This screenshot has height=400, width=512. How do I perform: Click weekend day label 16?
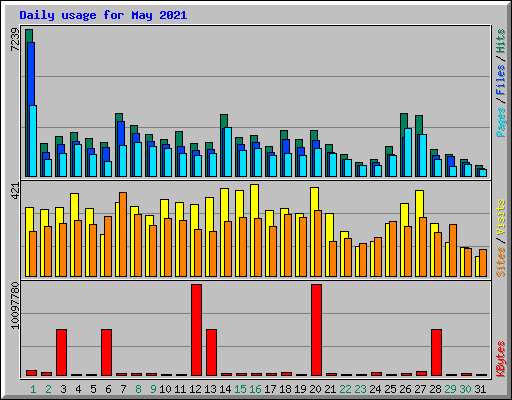pyautogui.click(x=255, y=389)
